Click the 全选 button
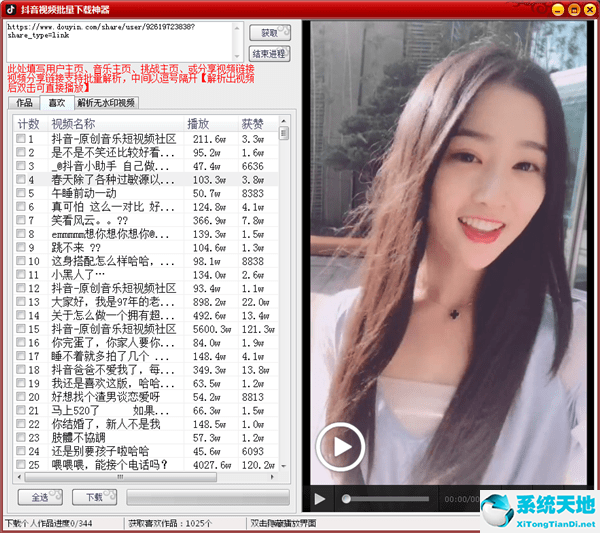Screen dimensions: 600x533 (40, 497)
